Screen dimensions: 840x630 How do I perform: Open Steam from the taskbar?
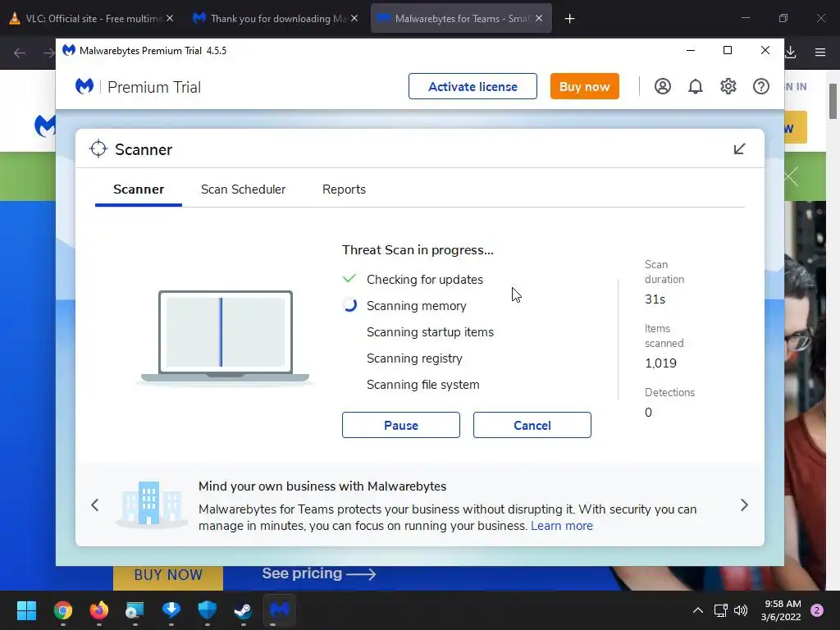243,610
